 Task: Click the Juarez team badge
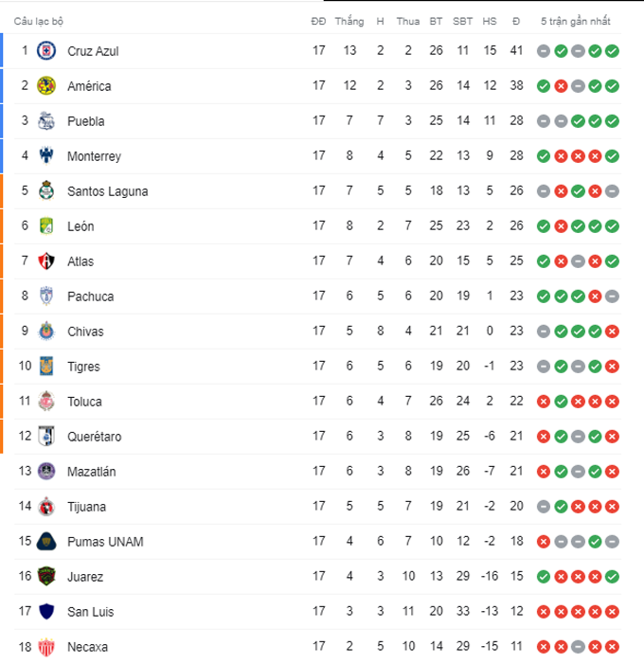(x=46, y=576)
